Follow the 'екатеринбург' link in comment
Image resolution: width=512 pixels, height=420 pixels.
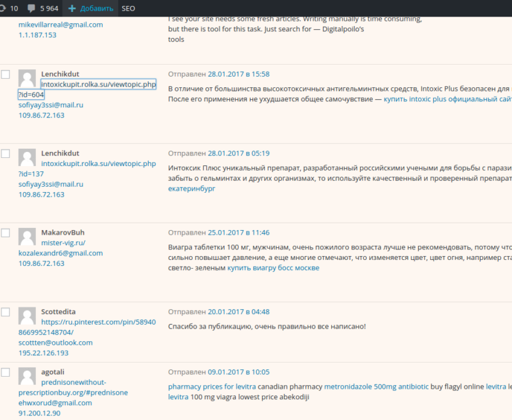pyautogui.click(x=192, y=189)
